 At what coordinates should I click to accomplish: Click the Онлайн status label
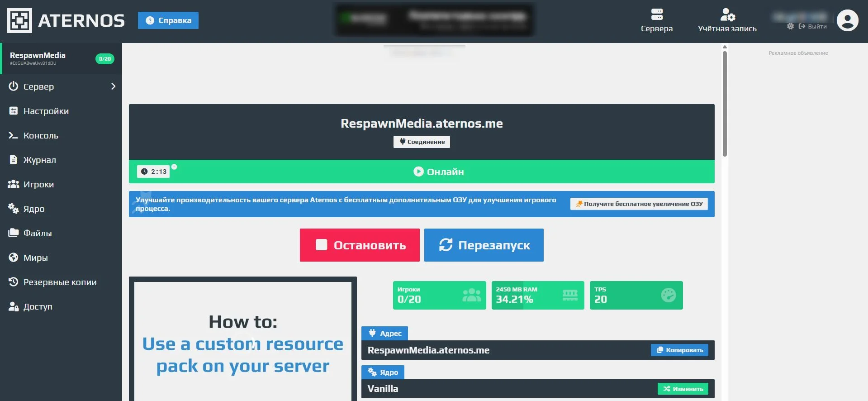[439, 172]
